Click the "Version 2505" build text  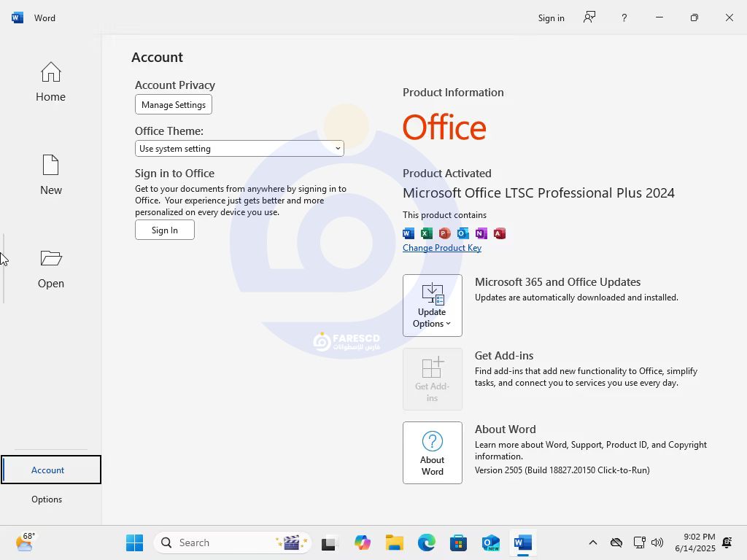562,470
